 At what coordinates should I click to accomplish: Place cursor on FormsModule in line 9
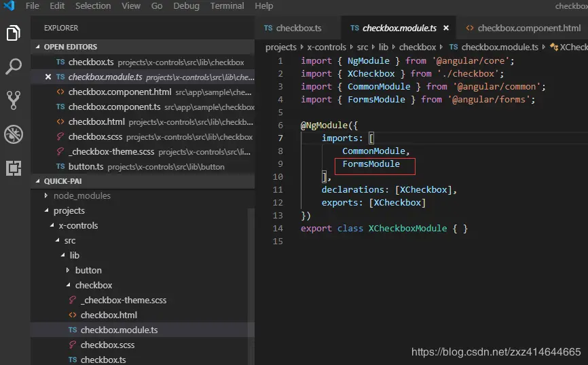pos(371,164)
